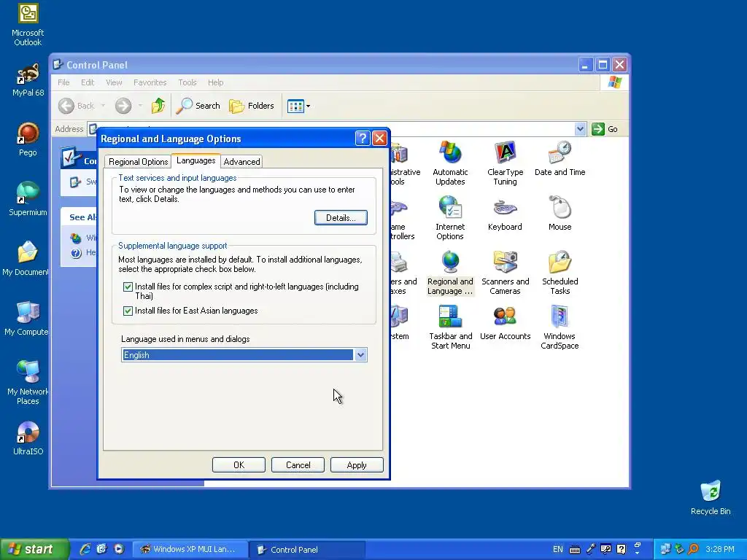The height and width of the screenshot is (560, 747).
Task: Click Go button beside address bar
Action: 605,129
